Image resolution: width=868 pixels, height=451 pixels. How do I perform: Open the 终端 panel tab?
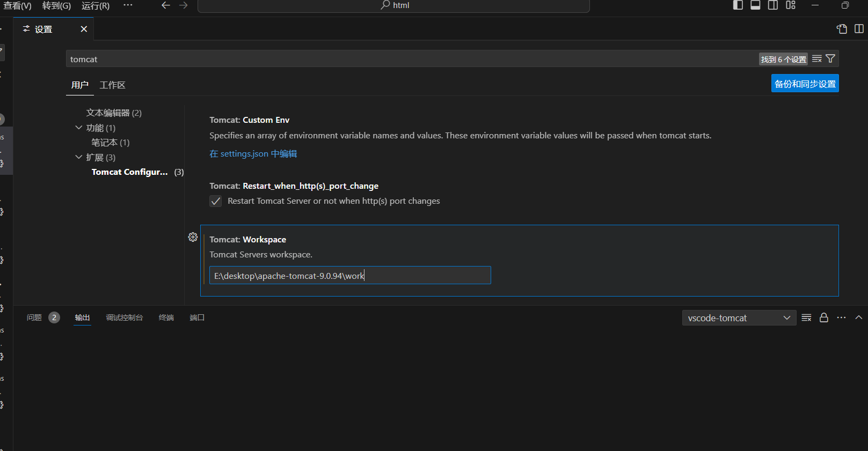[x=166, y=317]
